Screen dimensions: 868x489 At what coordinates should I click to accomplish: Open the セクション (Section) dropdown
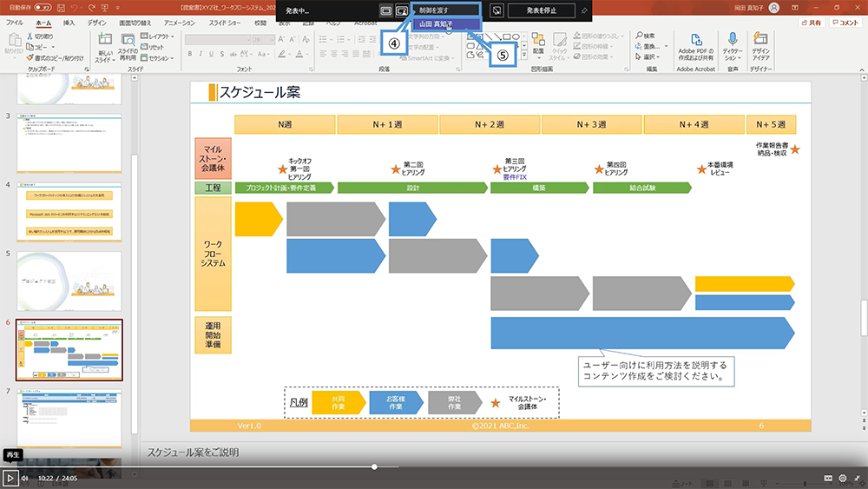[x=157, y=57]
